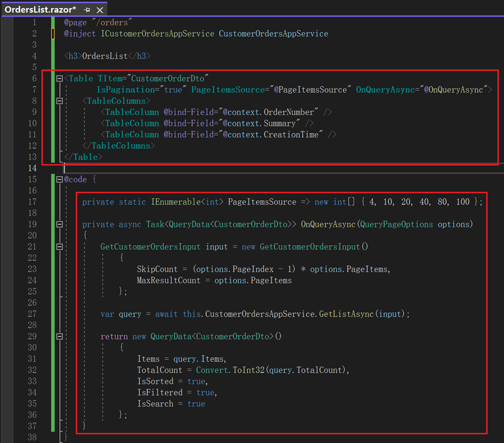Close the OrdersList.razor tab
The height and width of the screenshot is (443, 504).
[x=100, y=10]
